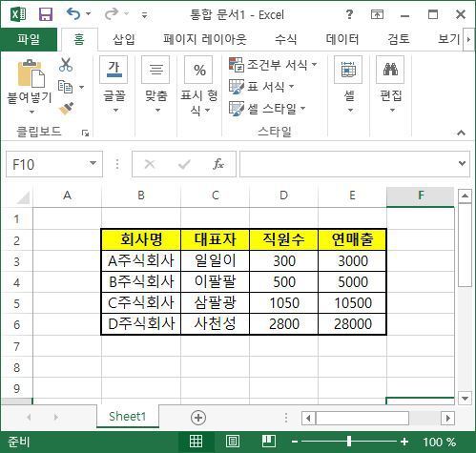This screenshot has width=476, height=453.
Task: Select cell containing 삼팔광
Action: tap(215, 303)
